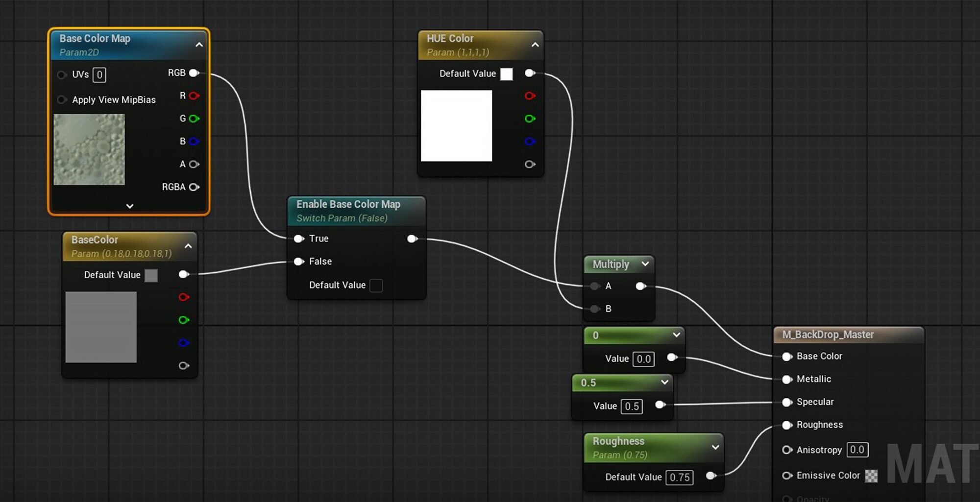Click the red channel pin on BaseColor node
Viewport: 980px width, 502px height.
(x=184, y=297)
